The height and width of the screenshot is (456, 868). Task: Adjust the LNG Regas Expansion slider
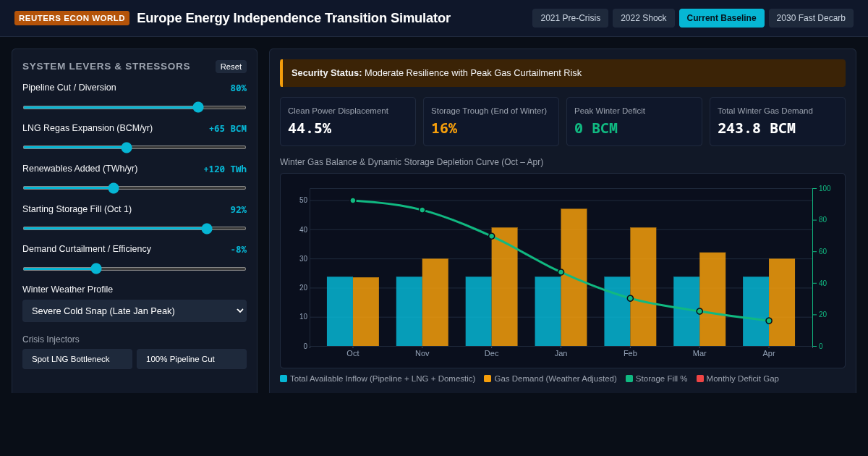[135, 148]
